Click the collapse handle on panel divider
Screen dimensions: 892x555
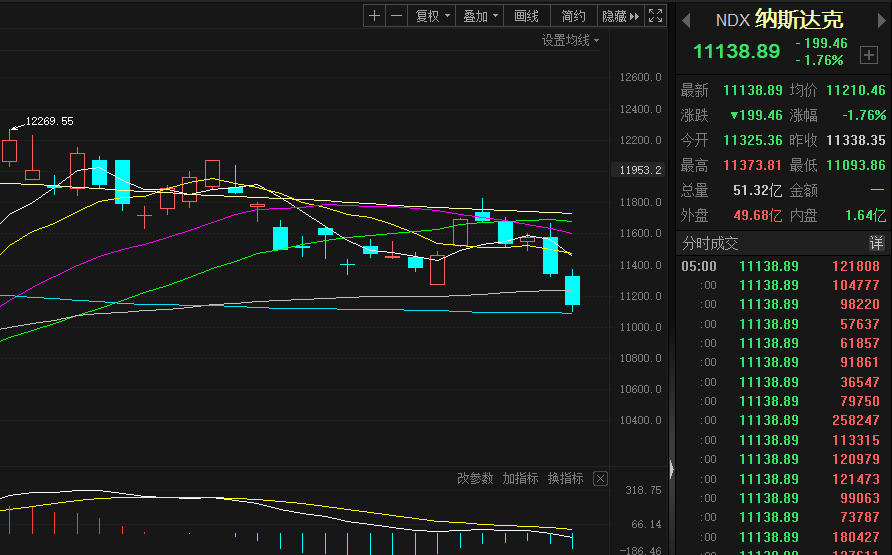click(670, 468)
